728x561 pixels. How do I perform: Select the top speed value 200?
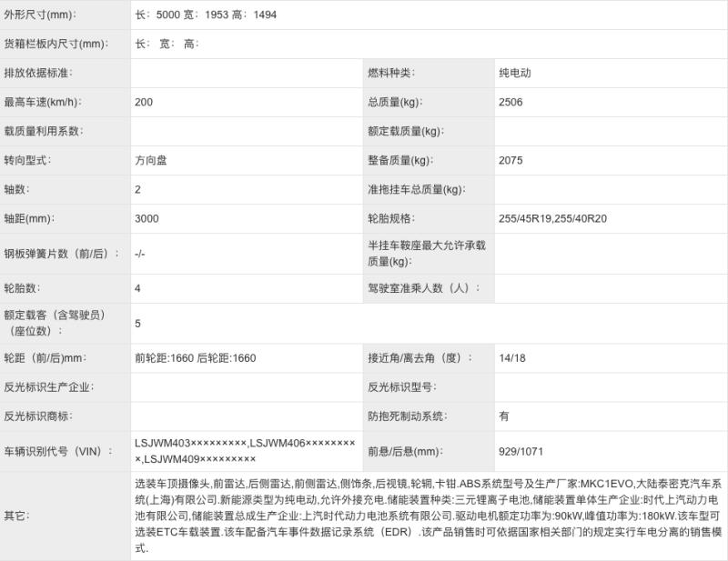(144, 102)
